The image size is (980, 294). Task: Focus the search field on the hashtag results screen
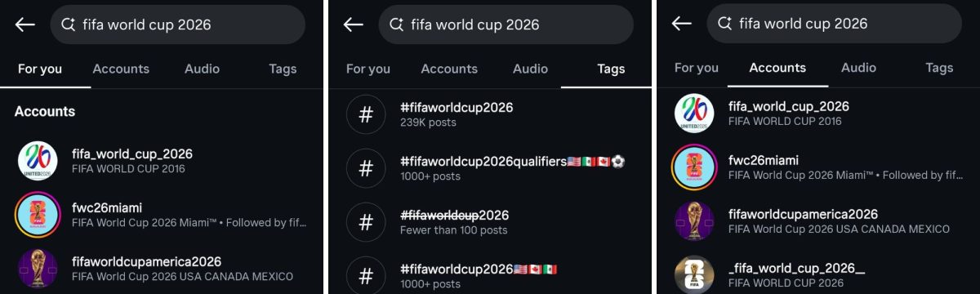tap(506, 24)
